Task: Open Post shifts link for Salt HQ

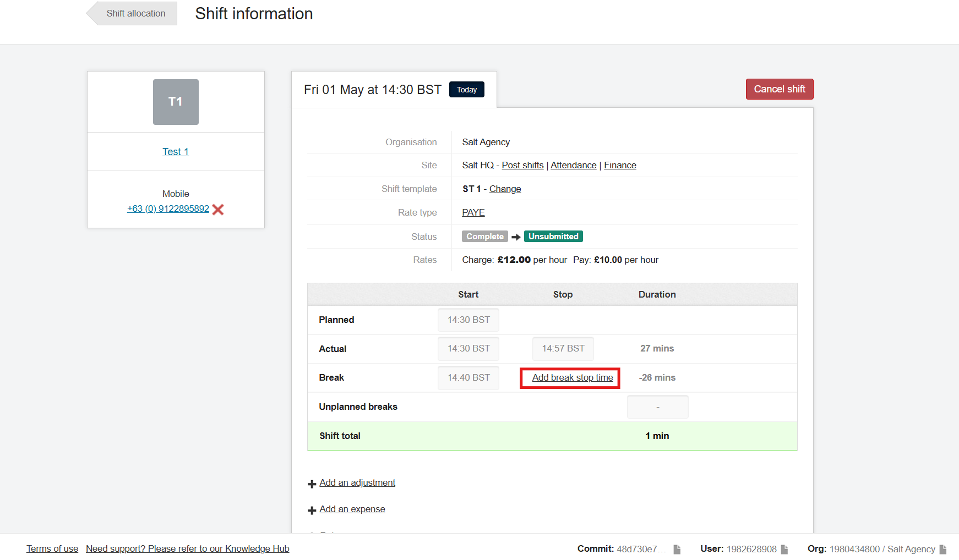Action: click(522, 165)
